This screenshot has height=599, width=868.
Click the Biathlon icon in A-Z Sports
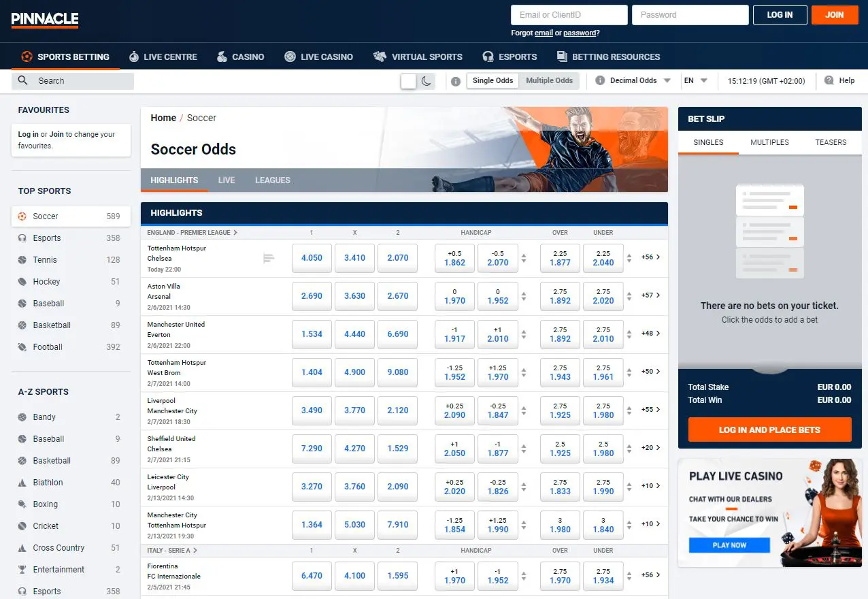22,483
